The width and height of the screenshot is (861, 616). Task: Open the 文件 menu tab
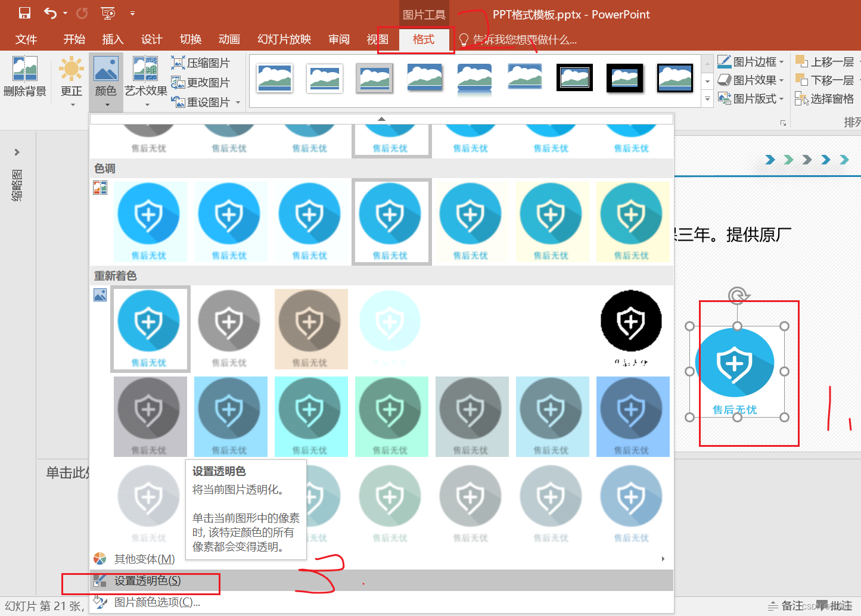tap(26, 39)
